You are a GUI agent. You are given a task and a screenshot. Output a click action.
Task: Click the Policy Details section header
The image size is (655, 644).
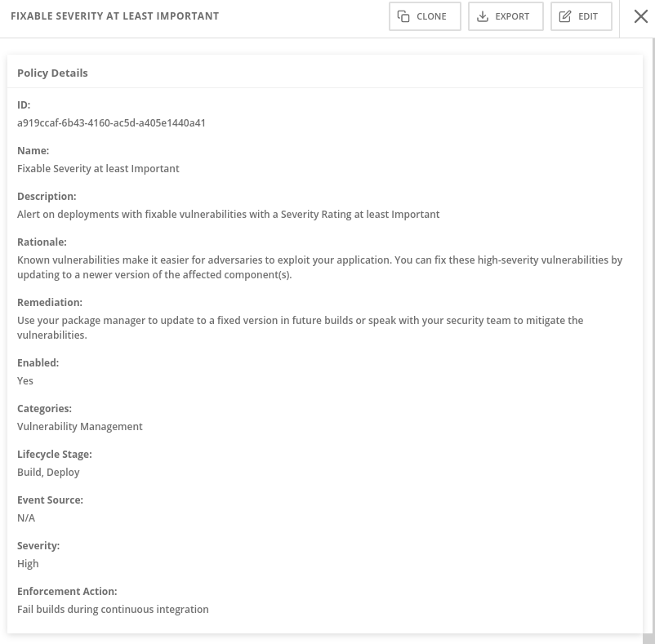[x=52, y=73]
